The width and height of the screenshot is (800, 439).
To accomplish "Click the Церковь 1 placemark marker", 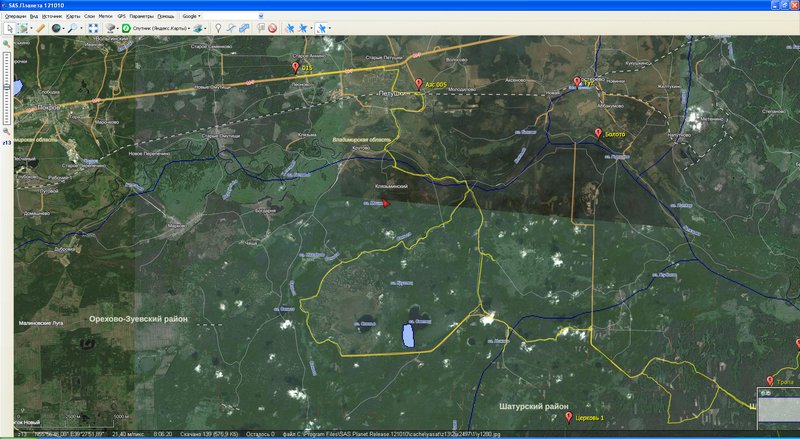I will [x=569, y=417].
